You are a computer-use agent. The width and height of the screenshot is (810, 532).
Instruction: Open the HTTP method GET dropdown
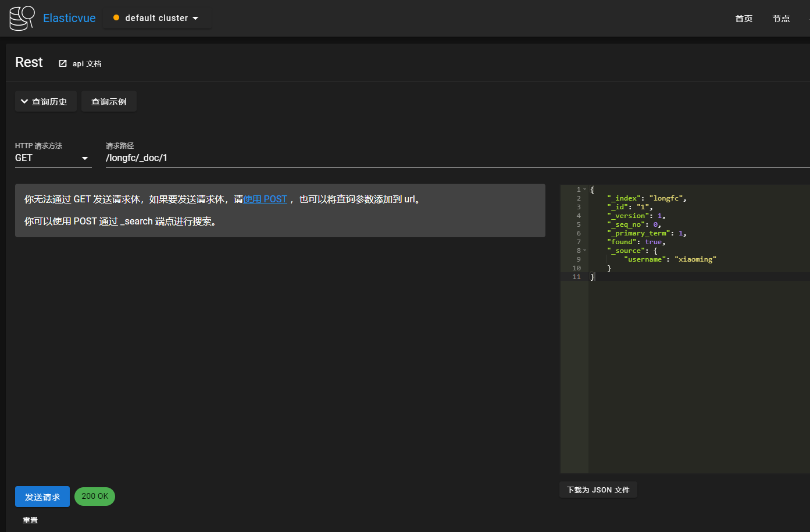53,158
